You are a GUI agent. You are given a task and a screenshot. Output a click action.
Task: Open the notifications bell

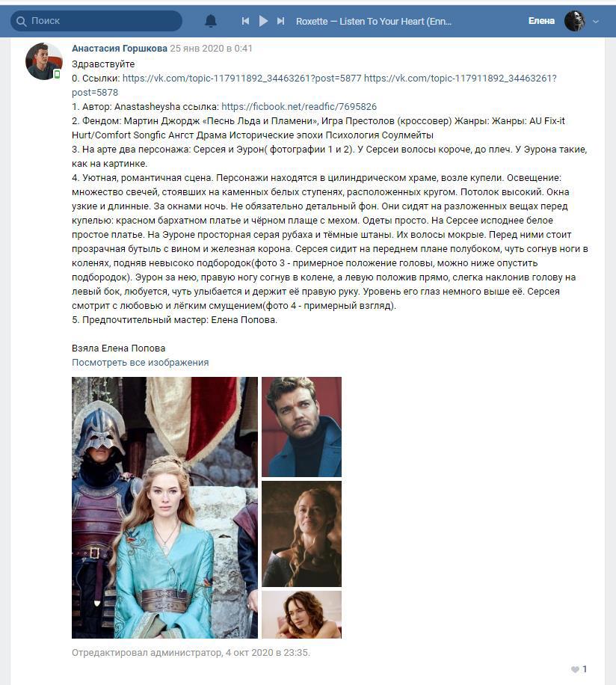(x=211, y=21)
